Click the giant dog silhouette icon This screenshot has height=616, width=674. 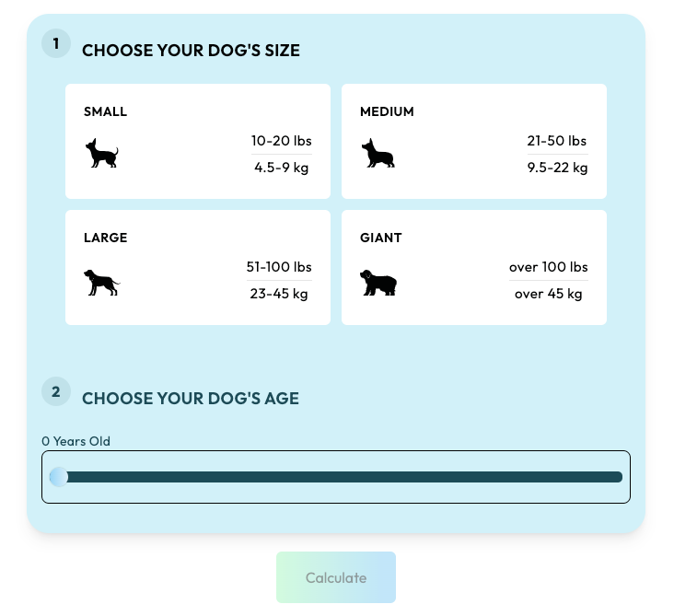tap(378, 283)
